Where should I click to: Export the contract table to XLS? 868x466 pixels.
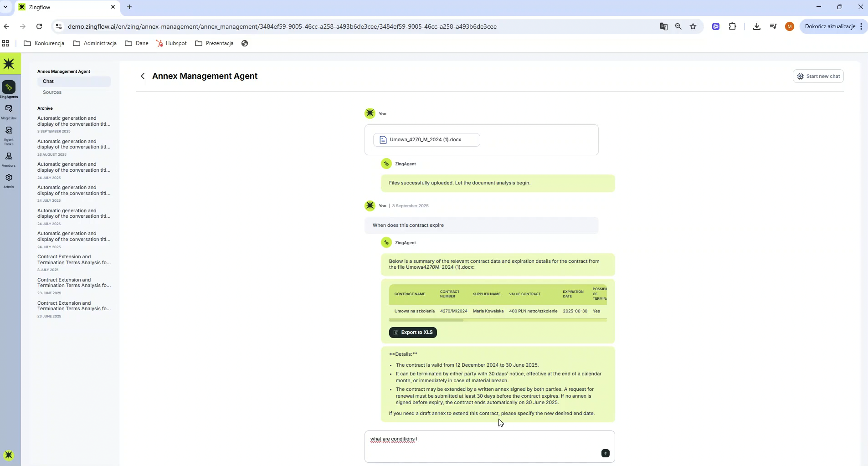pos(413,333)
